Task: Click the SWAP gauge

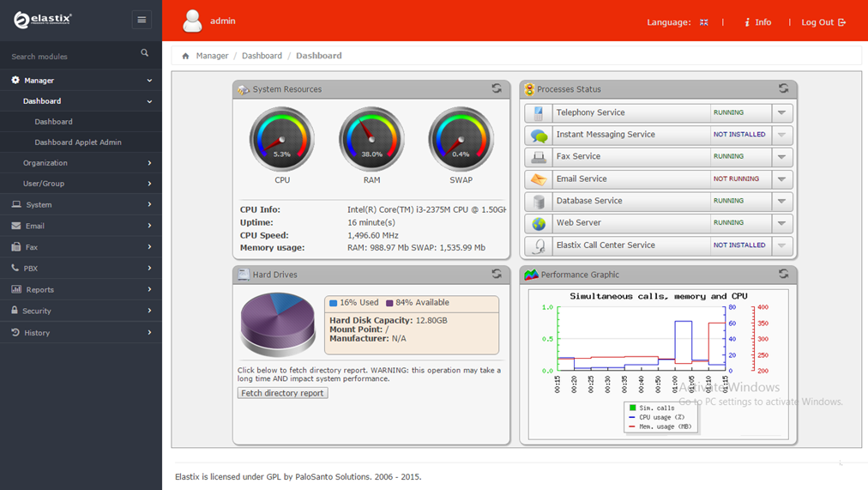Action: pyautogui.click(x=461, y=139)
